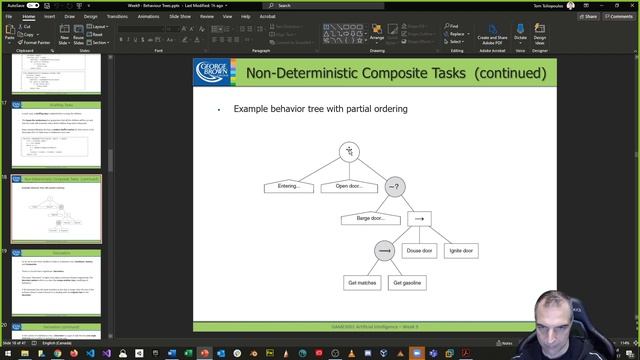Open Excel from the taskbar
Image resolution: width=640 pixels, height=360 pixels.
(188, 353)
